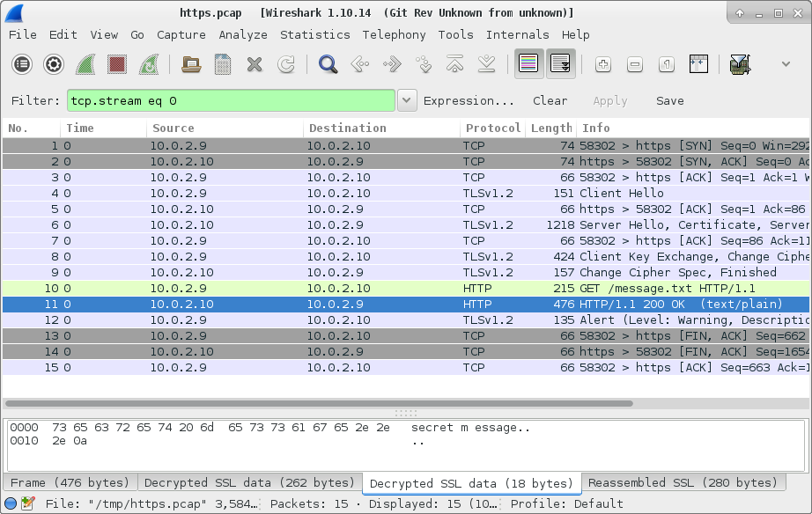Start a new live capture (green fin)
The width and height of the screenshot is (812, 514).
tap(85, 65)
